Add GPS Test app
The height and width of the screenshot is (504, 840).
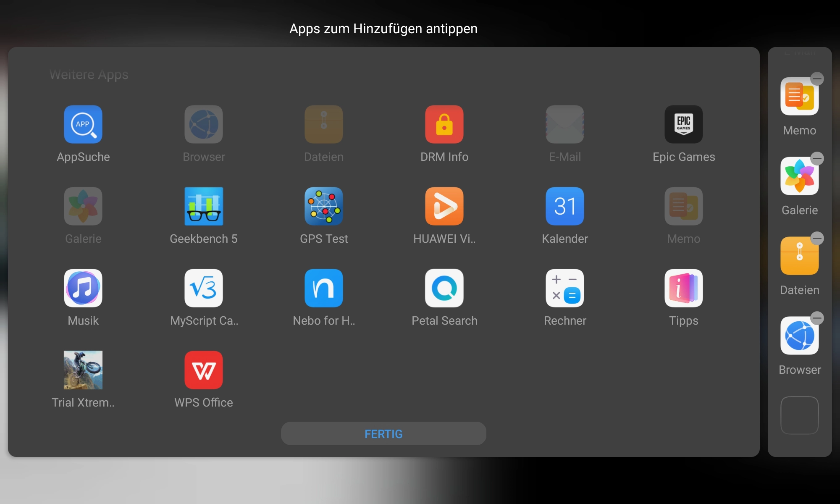coord(324,206)
